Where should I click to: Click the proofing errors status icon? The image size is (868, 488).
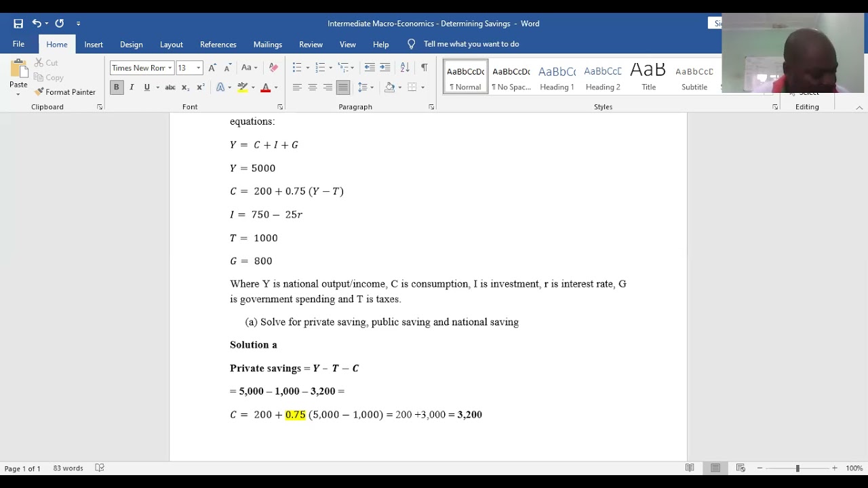pyautogui.click(x=100, y=468)
